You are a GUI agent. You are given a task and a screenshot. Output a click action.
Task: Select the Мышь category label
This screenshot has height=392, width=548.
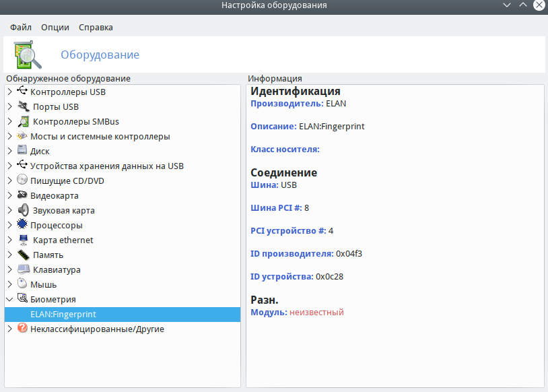(43, 284)
